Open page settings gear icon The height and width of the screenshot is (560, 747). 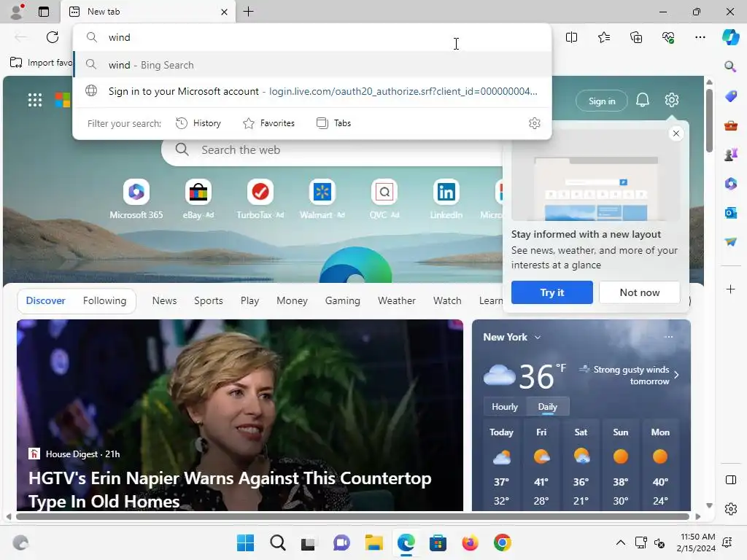tap(671, 100)
